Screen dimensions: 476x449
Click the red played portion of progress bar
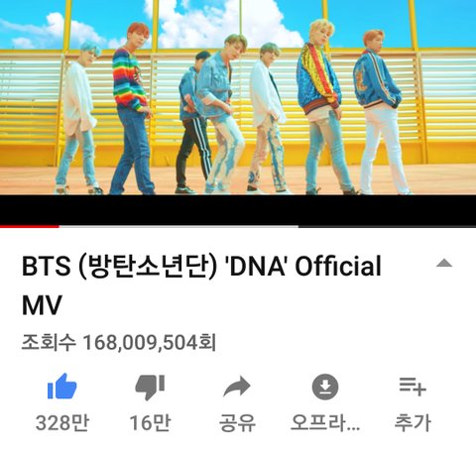pos(30,226)
